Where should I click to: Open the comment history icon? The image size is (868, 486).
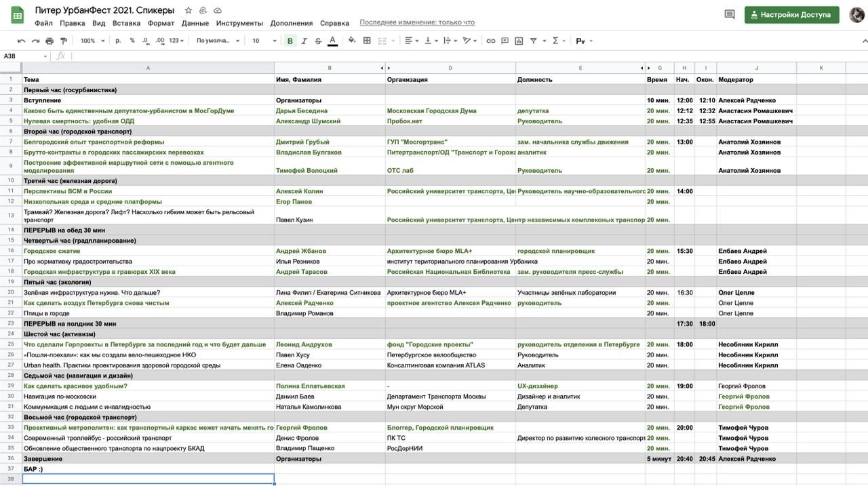(730, 14)
